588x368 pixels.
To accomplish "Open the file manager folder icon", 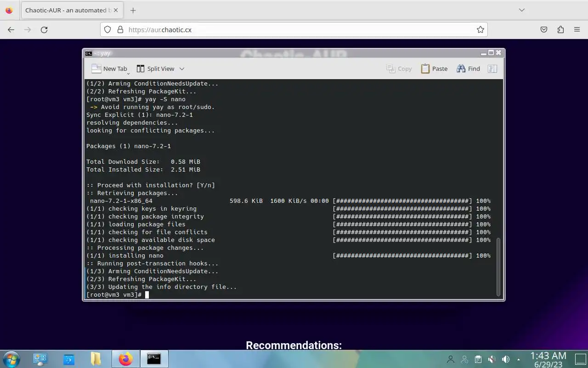I will tap(96, 359).
